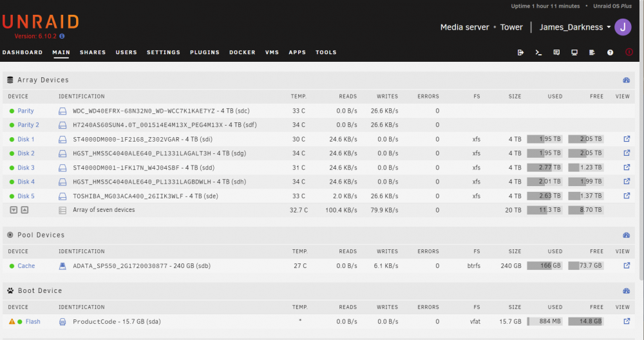The image size is (644, 340).
Task: Click the Tower server name
Action: click(511, 27)
